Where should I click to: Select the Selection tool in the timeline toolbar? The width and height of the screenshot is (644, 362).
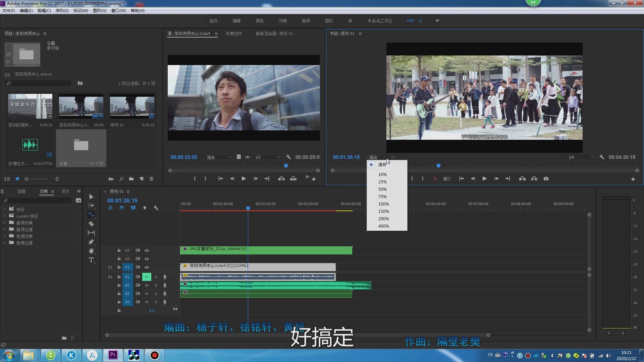pos(91,197)
